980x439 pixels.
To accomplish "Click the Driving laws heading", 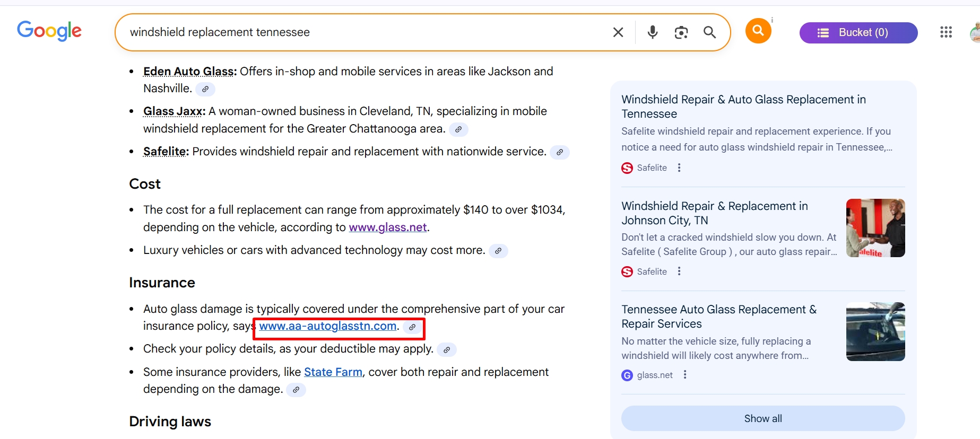I will (170, 422).
